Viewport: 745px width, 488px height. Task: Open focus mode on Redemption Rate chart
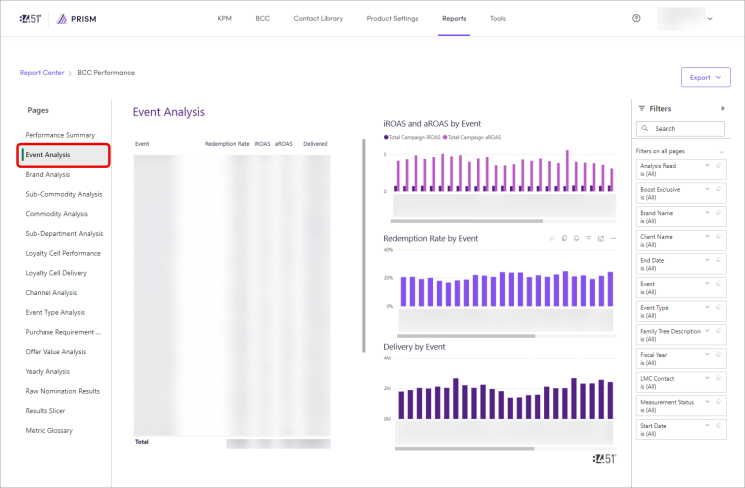coord(601,238)
